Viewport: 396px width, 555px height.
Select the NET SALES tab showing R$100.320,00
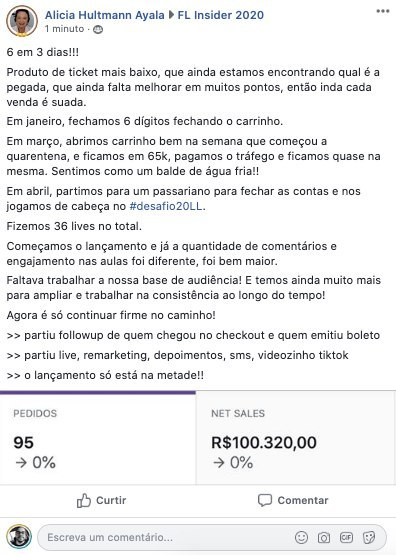tap(296, 437)
